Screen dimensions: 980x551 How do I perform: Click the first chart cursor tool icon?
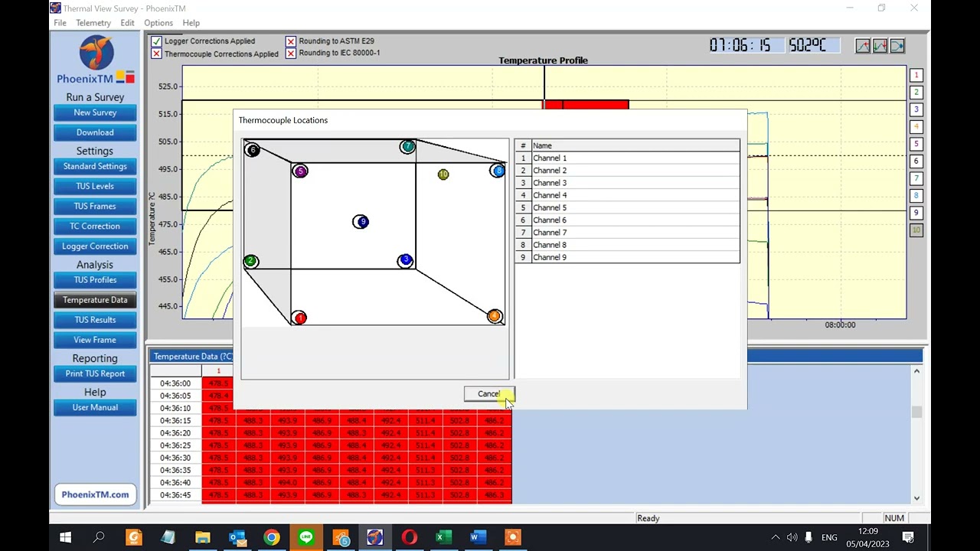(863, 46)
